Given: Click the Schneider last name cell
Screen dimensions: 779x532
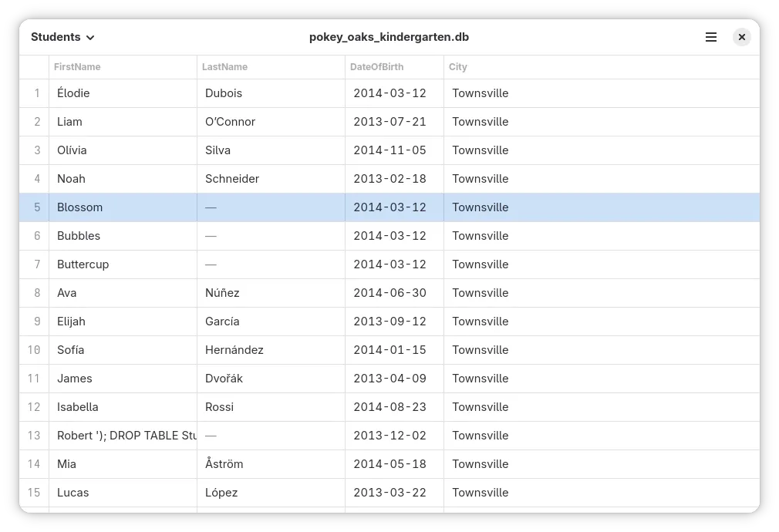Looking at the screenshot, I should coord(231,179).
